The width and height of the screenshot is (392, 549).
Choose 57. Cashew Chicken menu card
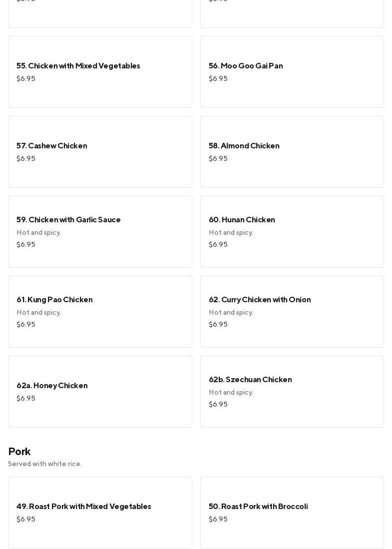[x=100, y=152]
